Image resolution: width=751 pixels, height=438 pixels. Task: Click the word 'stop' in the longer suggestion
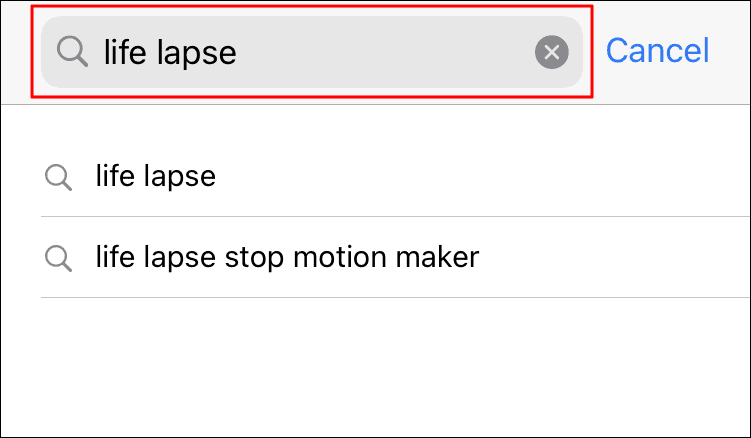click(x=252, y=259)
